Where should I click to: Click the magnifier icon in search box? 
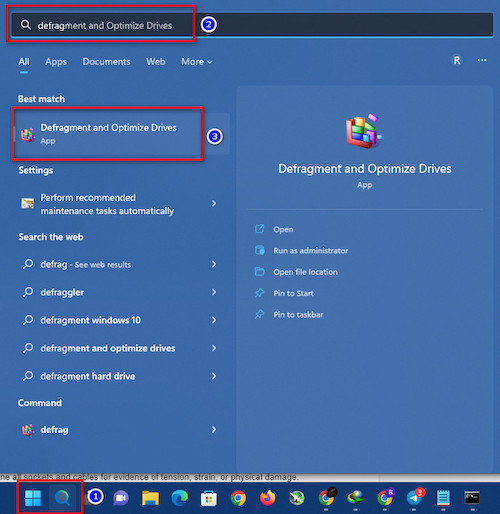26,25
